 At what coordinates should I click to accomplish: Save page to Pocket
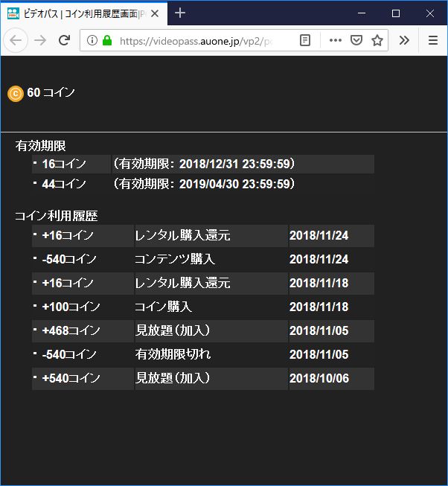356,40
